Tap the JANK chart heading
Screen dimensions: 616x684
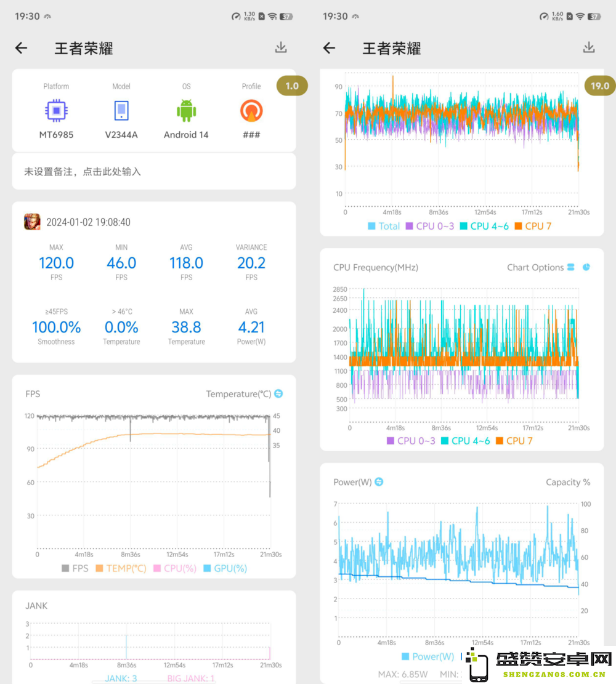click(x=36, y=605)
